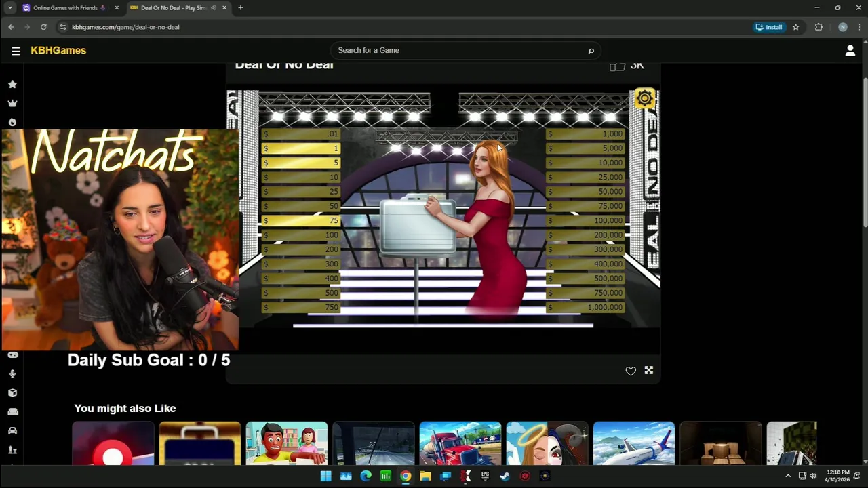Click the microphone icon in left sidebar
The width and height of the screenshot is (868, 488).
12,373
